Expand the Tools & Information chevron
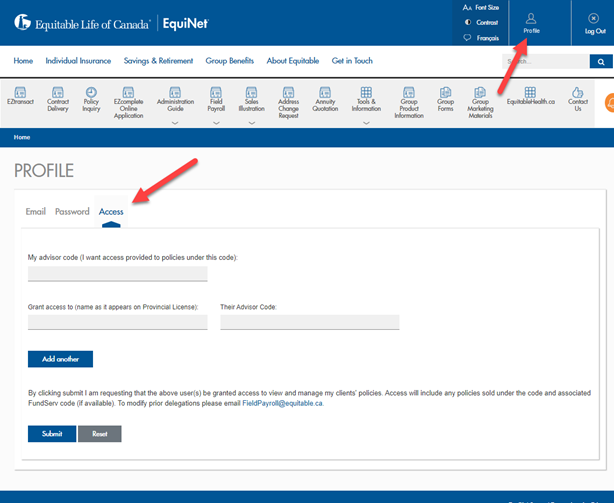 (366, 123)
